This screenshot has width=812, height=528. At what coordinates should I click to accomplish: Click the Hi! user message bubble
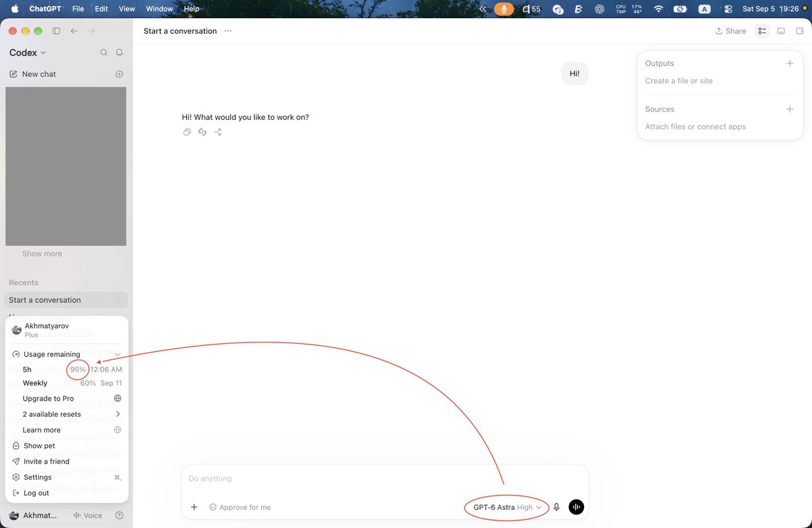[574, 74]
